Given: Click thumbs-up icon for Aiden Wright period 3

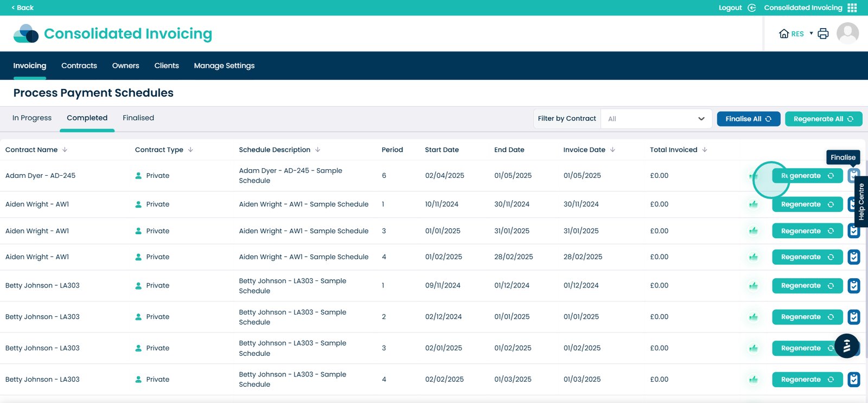Looking at the screenshot, I should [x=753, y=231].
